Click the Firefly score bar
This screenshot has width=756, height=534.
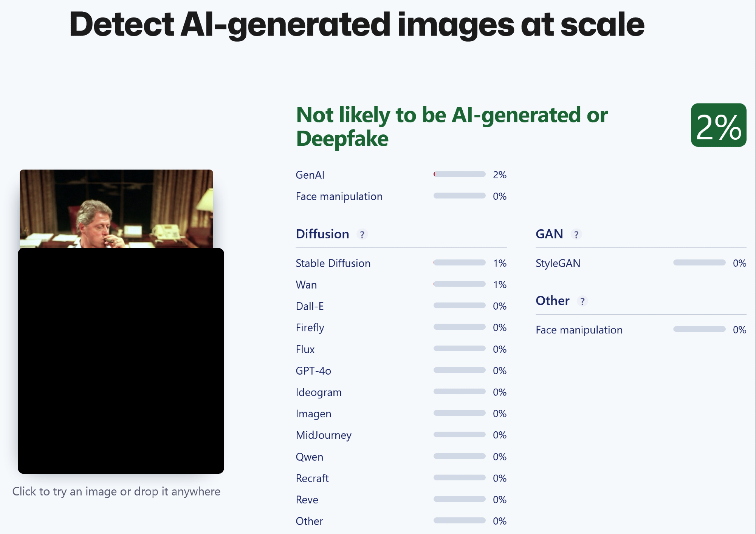point(459,327)
